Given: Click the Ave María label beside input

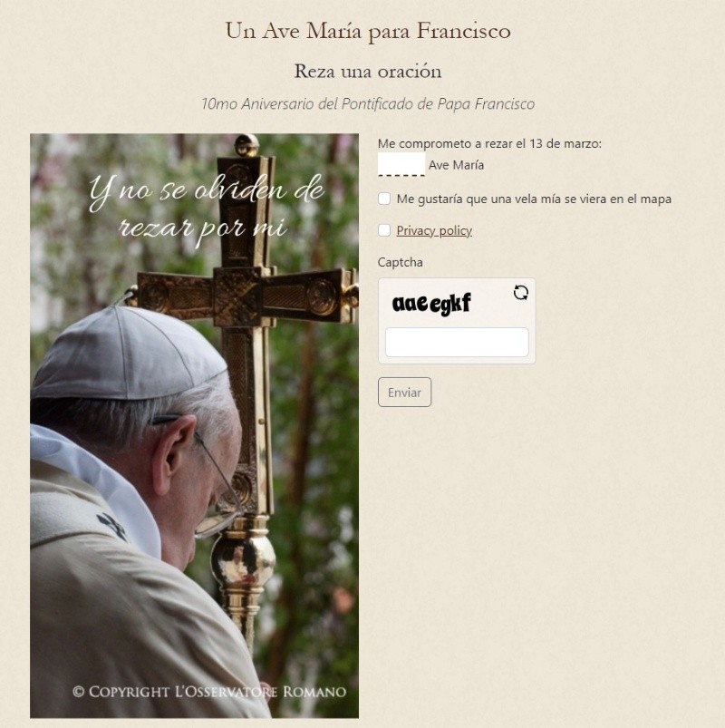Looking at the screenshot, I should point(456,165).
